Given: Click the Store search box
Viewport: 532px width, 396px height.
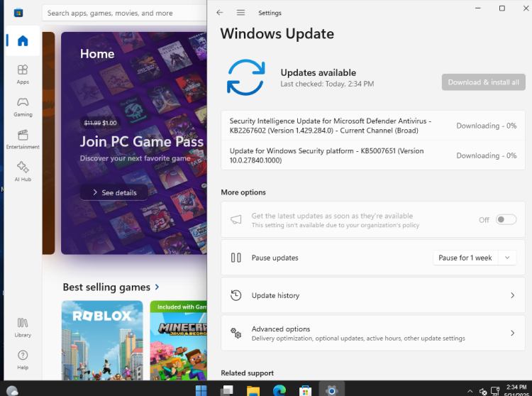Looking at the screenshot, I should pos(124,13).
